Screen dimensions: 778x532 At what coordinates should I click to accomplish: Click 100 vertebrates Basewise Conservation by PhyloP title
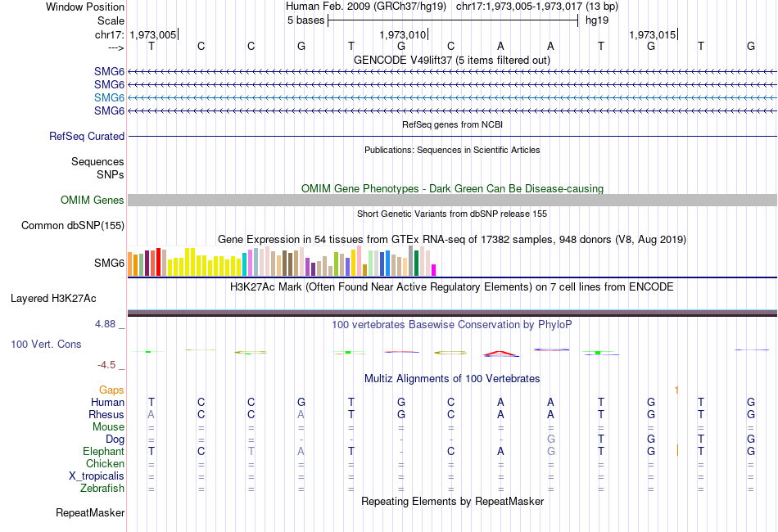tap(452, 325)
